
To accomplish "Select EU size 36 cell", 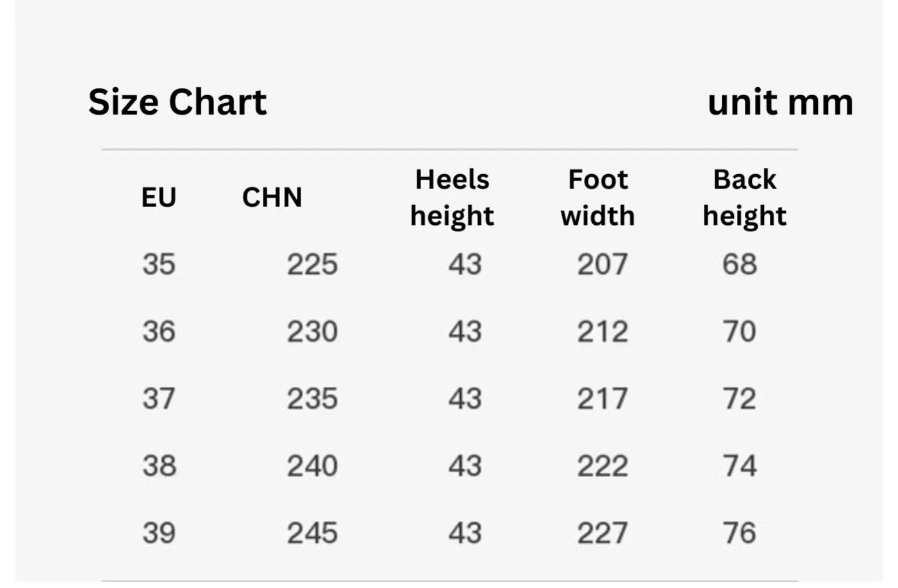I will (x=158, y=331).
